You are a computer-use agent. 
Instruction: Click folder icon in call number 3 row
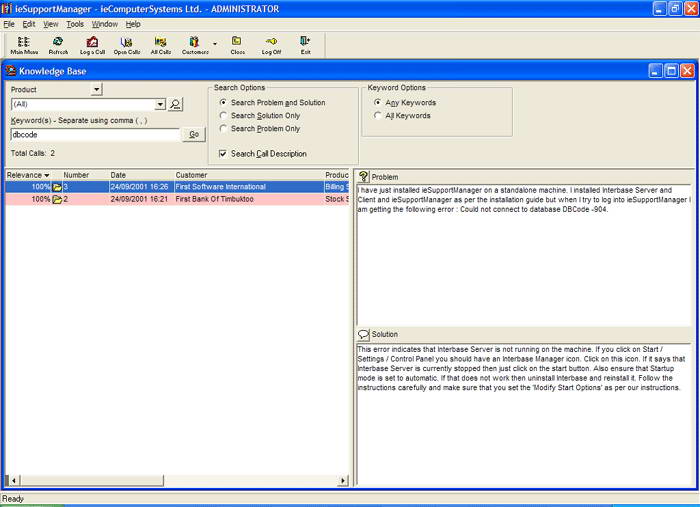[57, 187]
